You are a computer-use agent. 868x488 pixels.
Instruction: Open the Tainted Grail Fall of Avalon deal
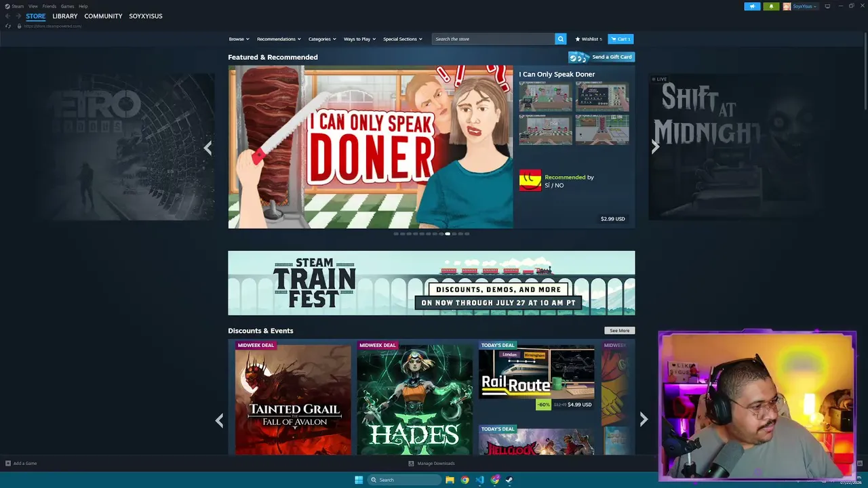293,400
